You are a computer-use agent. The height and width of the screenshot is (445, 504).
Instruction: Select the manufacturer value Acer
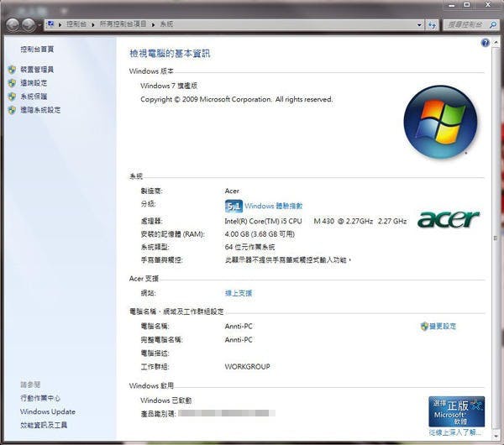232,191
